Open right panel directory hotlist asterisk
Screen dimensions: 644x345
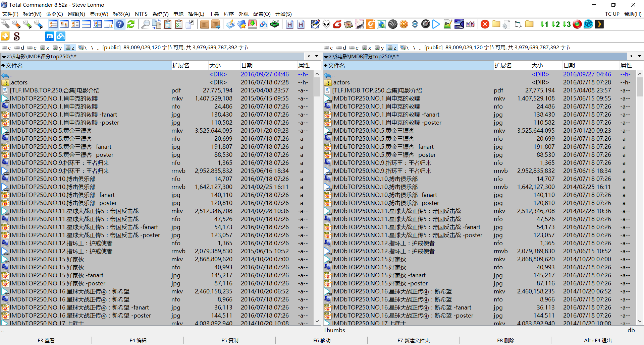click(631, 56)
